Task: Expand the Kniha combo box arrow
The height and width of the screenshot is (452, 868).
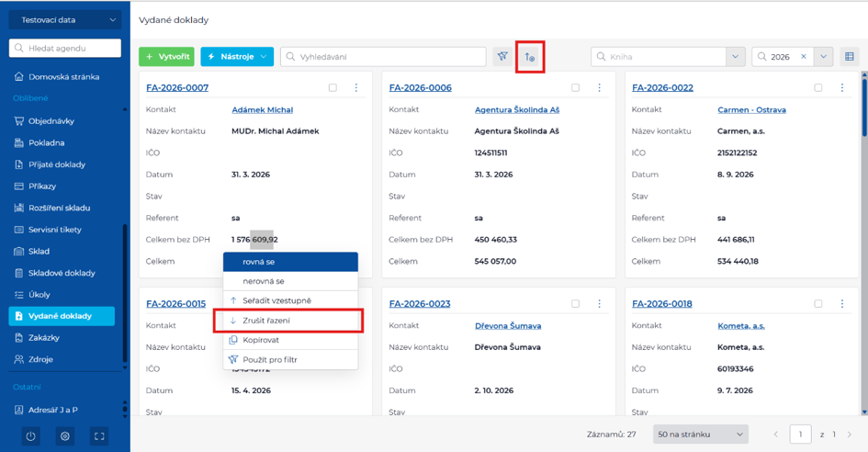Action: 735,57
